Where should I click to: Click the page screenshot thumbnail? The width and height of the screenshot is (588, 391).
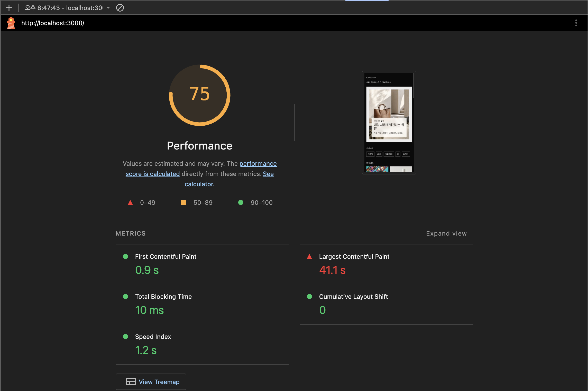(389, 123)
